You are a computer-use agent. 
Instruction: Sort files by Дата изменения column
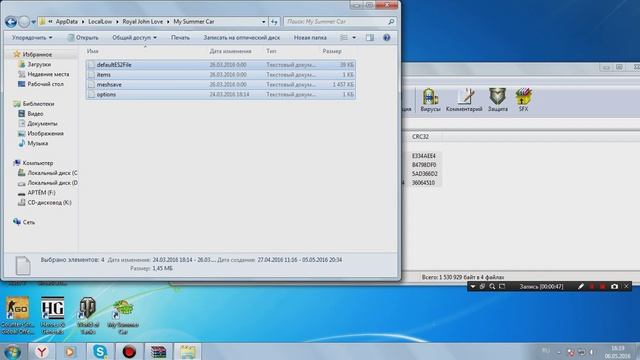click(230, 51)
